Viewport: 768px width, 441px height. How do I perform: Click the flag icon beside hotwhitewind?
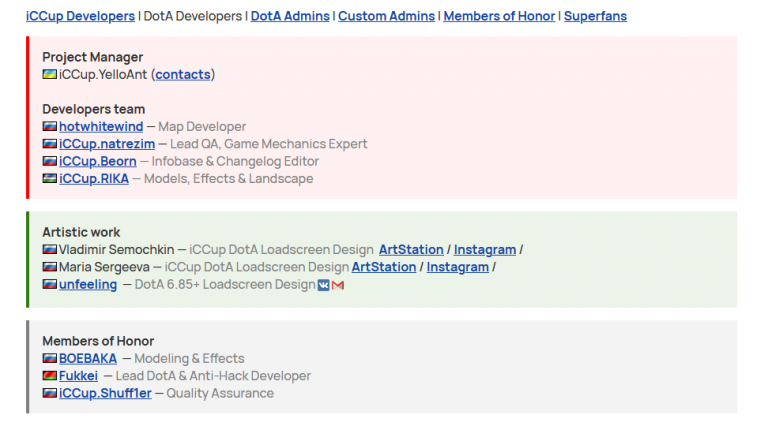tap(49, 126)
